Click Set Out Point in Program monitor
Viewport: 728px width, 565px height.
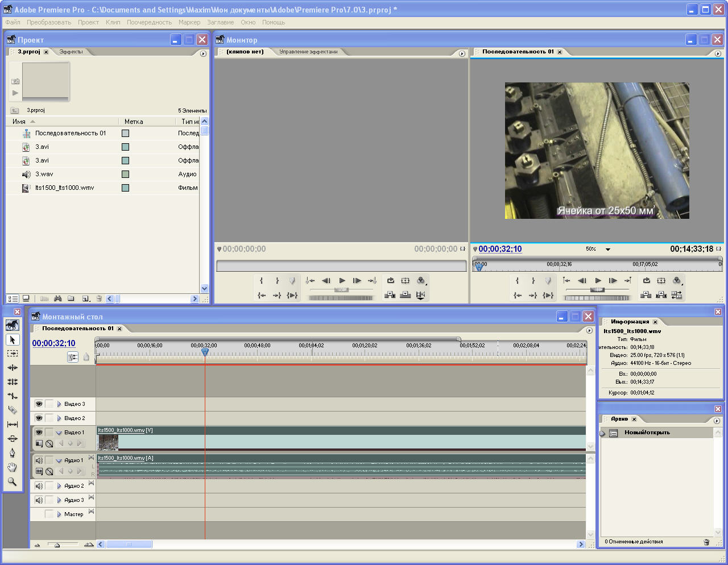533,280
